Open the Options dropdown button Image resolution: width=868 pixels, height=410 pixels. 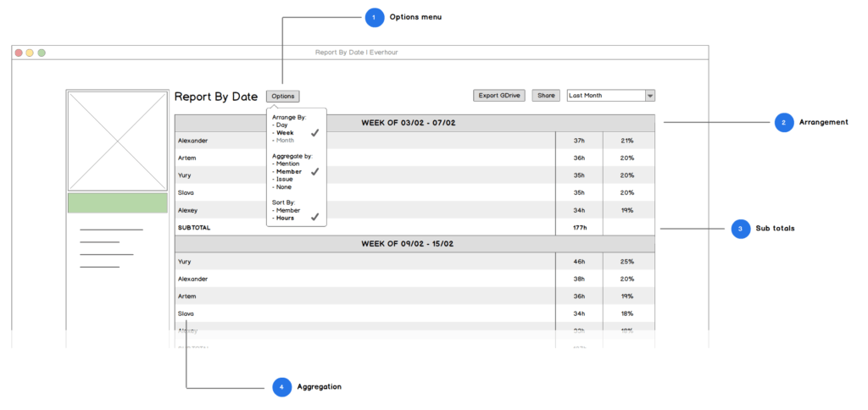click(283, 96)
